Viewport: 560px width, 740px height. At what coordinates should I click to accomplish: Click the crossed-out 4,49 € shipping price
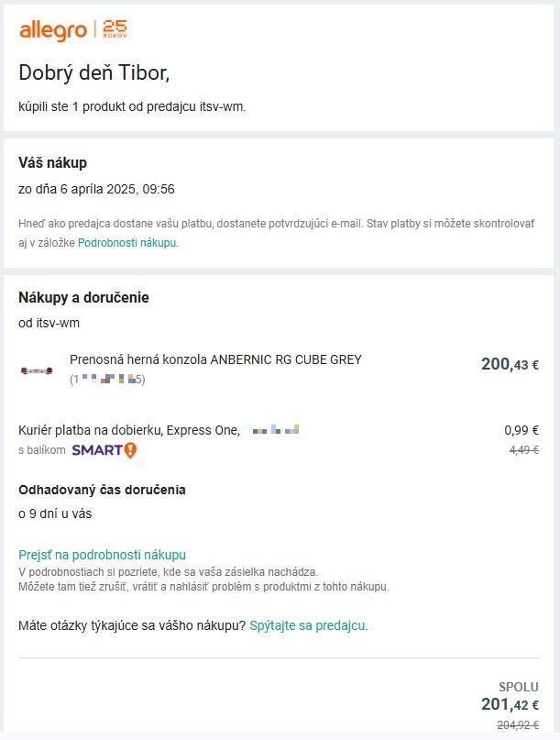(x=522, y=449)
